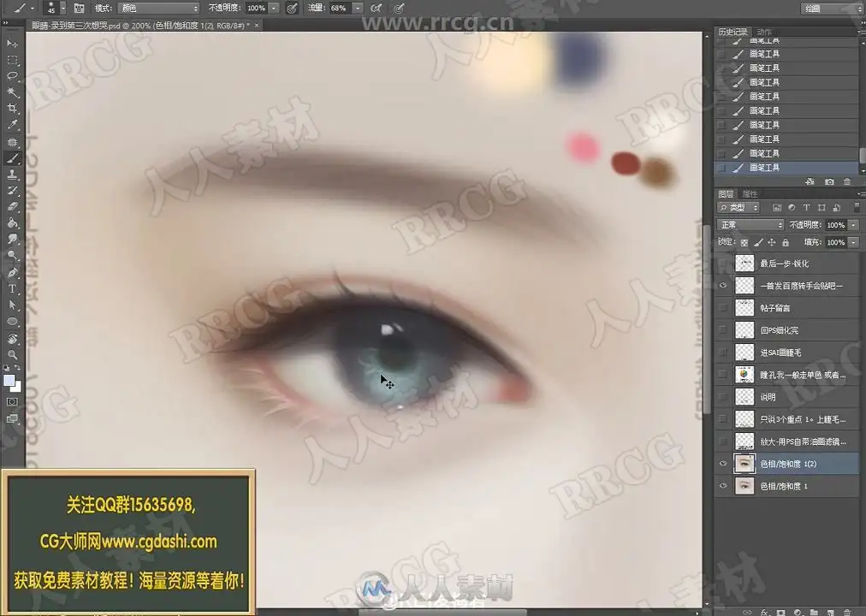
Task: Select the Path Selection tool
Action: point(12,305)
